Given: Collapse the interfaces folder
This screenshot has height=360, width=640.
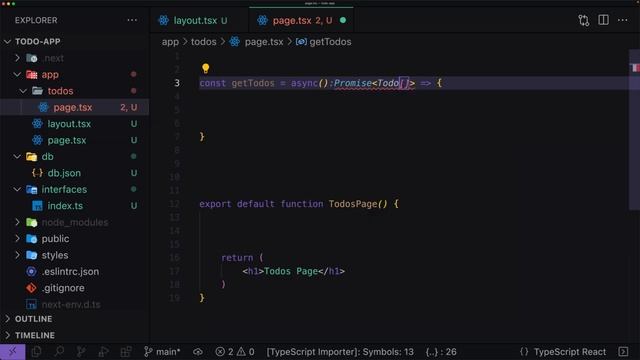Looking at the screenshot, I should point(17,189).
